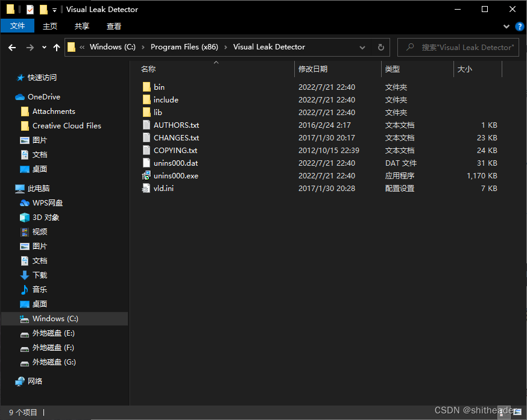Open 外地磁盘 (F:) drive
This screenshot has height=420, width=527.
53,348
